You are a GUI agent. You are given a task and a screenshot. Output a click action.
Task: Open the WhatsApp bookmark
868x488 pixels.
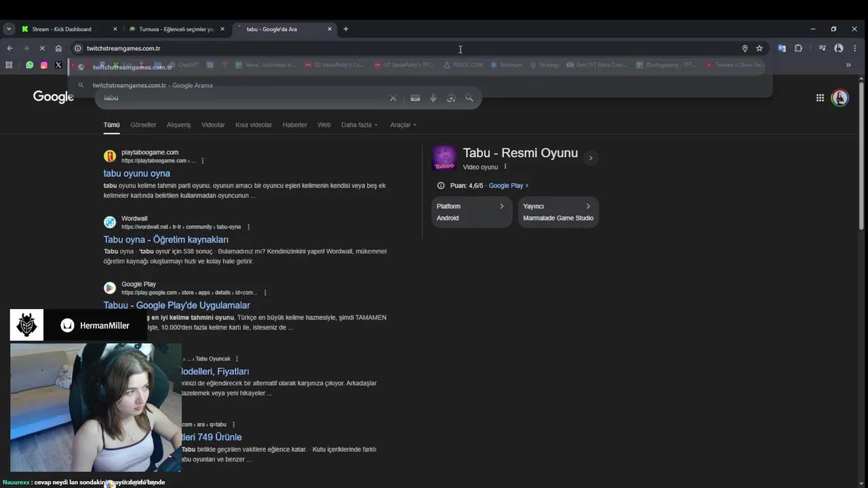click(30, 65)
